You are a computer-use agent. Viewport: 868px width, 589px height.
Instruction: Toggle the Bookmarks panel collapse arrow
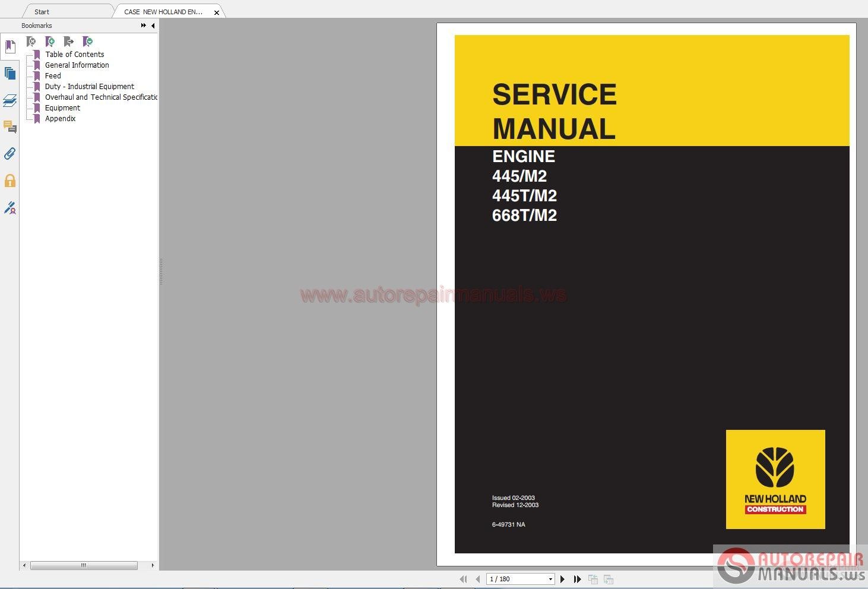pos(153,26)
